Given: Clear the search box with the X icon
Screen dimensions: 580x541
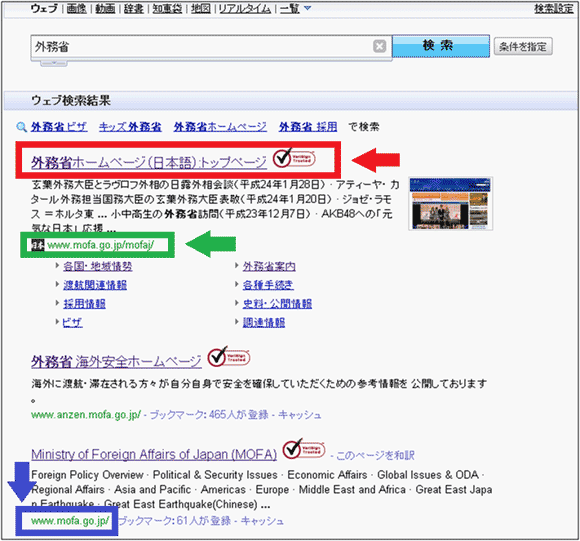Looking at the screenshot, I should click(379, 46).
